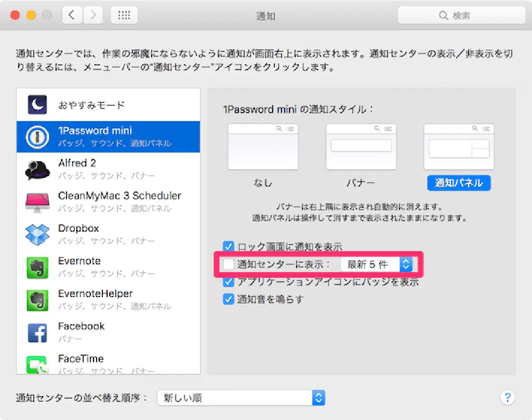Select the Facebook app icon
532x420 pixels.
(37, 332)
